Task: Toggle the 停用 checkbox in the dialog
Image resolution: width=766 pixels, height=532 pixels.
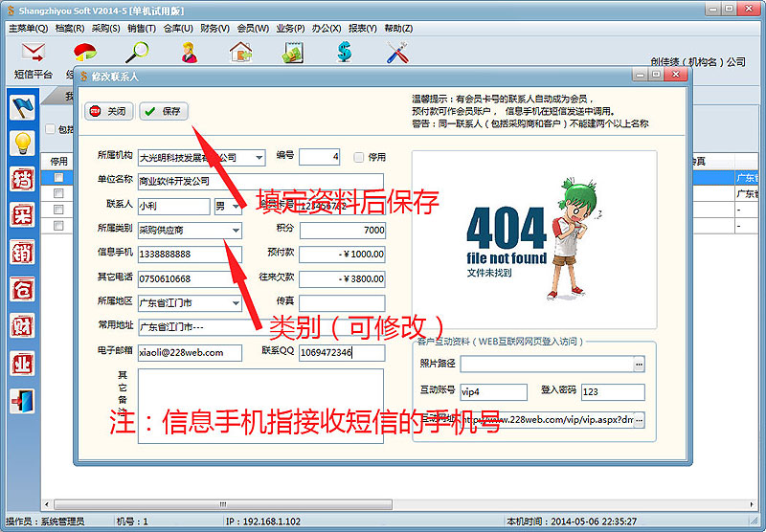Action: tap(359, 157)
